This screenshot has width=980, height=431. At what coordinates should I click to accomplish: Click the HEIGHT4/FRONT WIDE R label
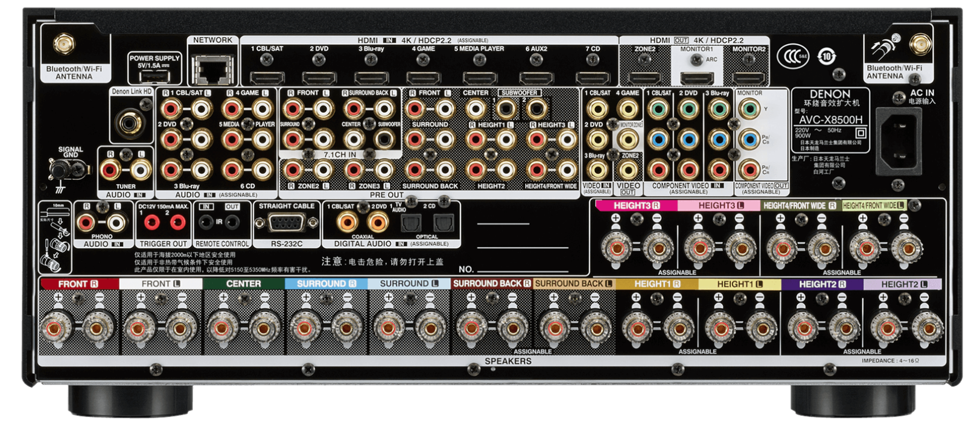click(x=800, y=205)
